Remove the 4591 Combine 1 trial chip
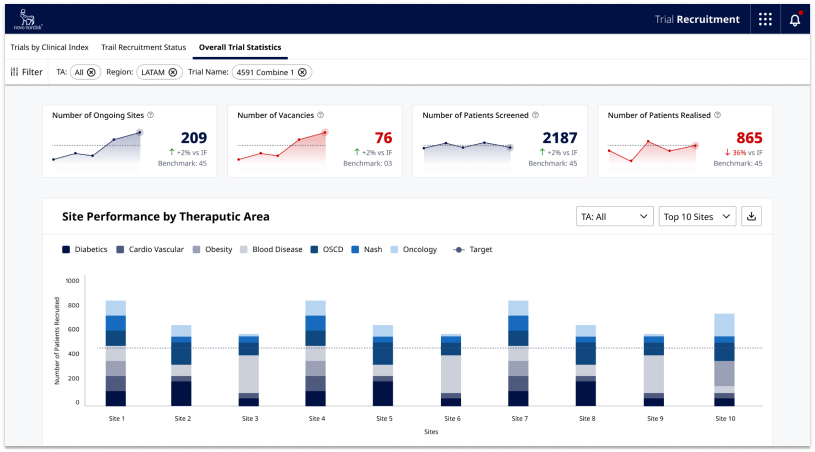Screen dimensions: 815x452 (302, 72)
